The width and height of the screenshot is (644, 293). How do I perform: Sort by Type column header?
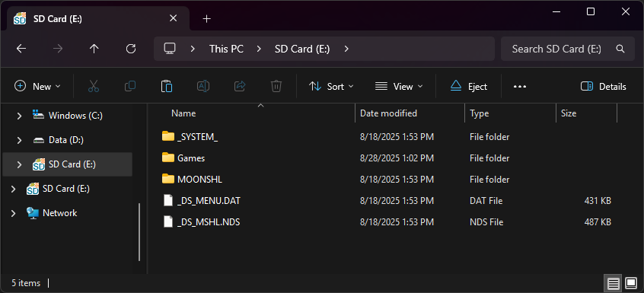click(x=480, y=113)
